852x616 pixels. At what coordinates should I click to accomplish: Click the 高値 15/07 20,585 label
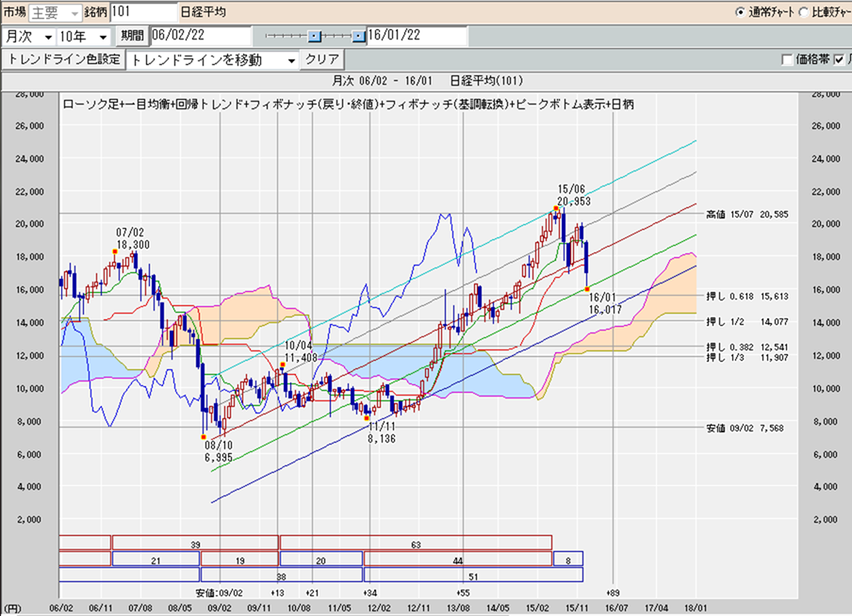(747, 215)
